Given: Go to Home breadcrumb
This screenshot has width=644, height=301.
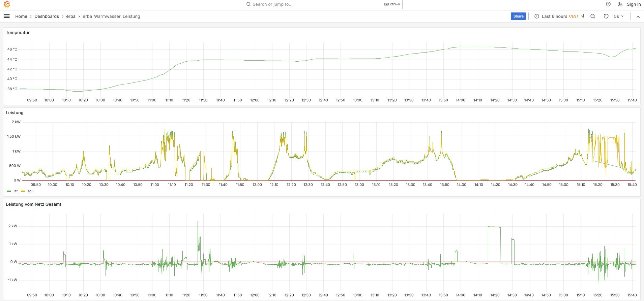Looking at the screenshot, I should coord(21,16).
